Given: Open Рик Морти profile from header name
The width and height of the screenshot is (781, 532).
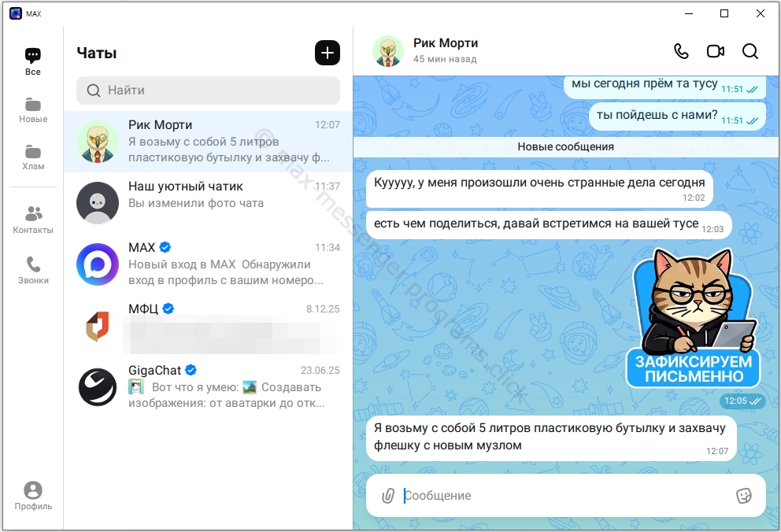Looking at the screenshot, I should click(x=446, y=43).
